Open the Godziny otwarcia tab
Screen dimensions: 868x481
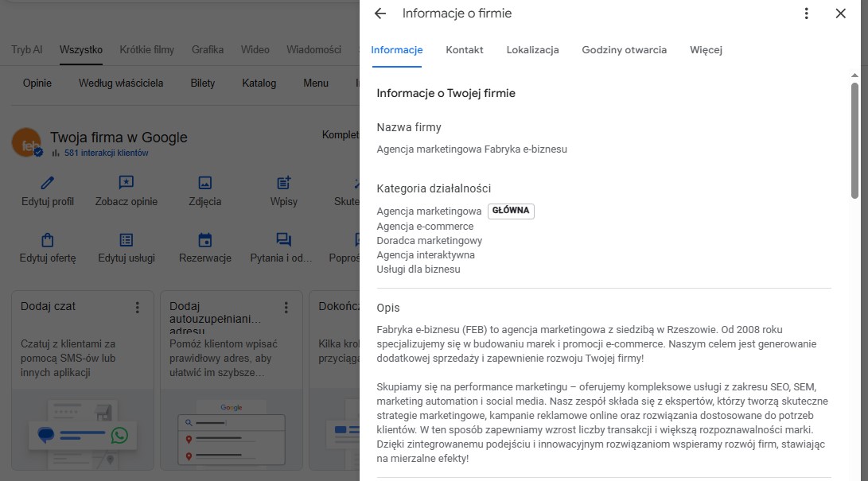pos(624,50)
